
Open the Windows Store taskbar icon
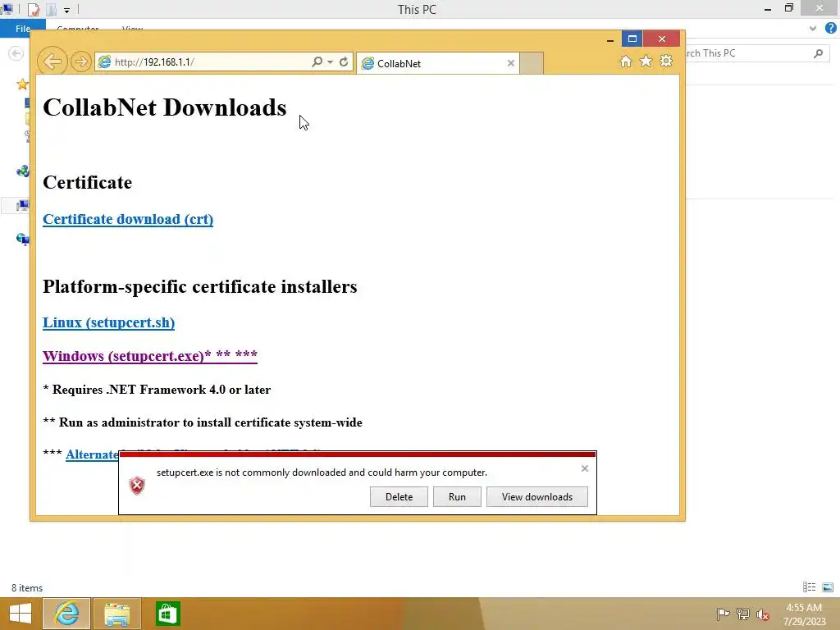tap(167, 614)
